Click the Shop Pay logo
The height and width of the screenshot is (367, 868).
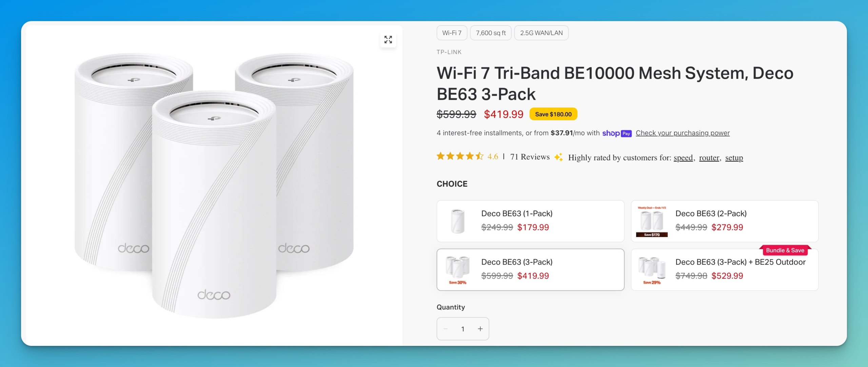(617, 133)
